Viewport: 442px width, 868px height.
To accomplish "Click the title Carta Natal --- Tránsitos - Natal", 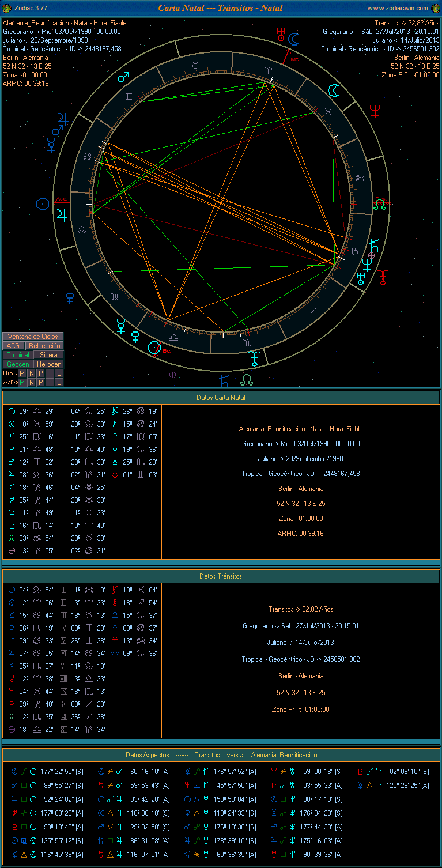I will point(221,8).
